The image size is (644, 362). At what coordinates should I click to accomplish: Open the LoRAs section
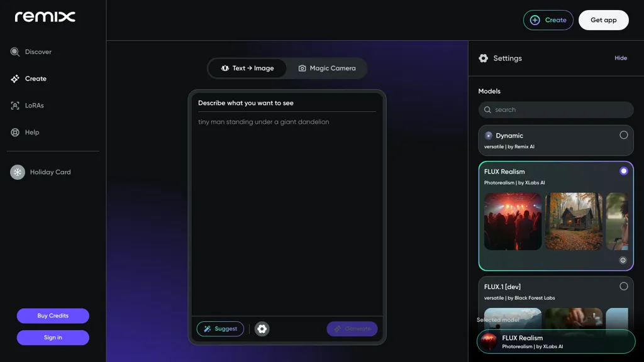click(34, 106)
